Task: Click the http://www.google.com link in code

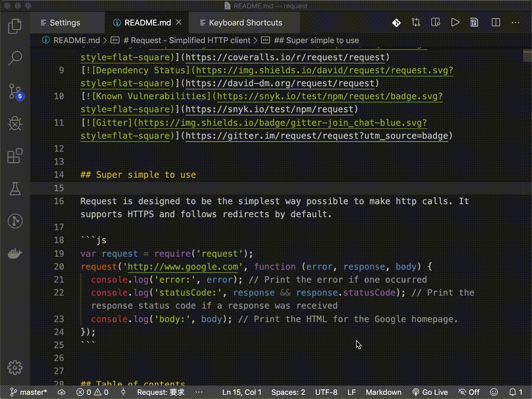Action: [x=182, y=267]
